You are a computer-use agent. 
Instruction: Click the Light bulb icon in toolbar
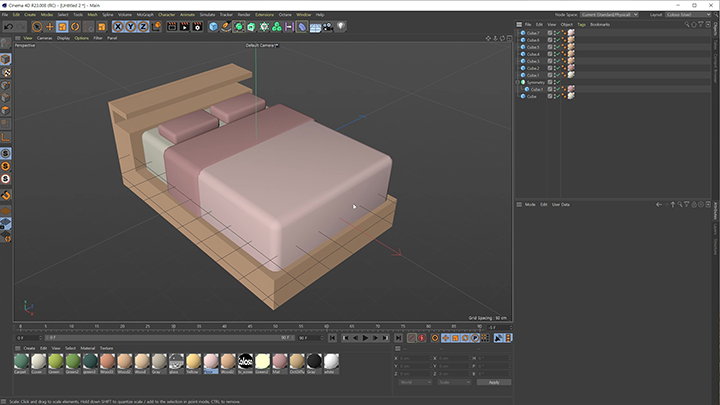pyautogui.click(x=341, y=27)
